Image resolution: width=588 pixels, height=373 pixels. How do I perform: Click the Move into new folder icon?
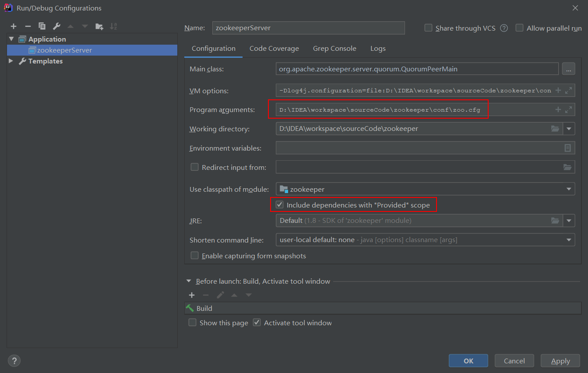pos(99,26)
